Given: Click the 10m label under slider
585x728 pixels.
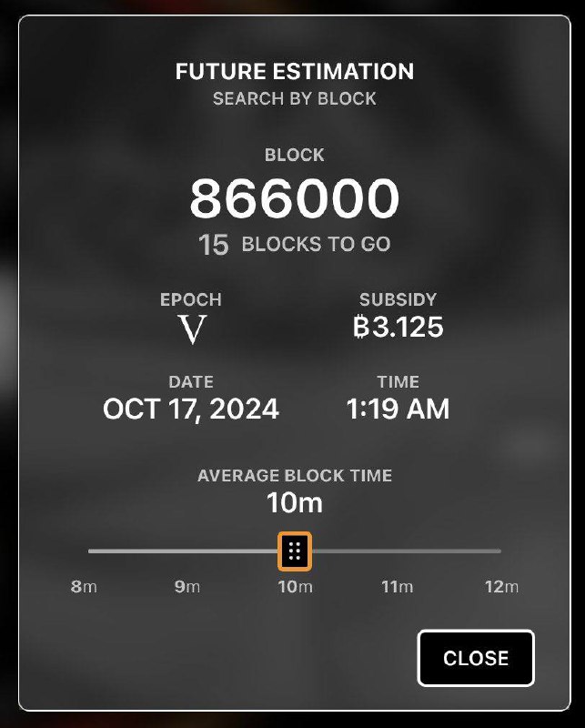Looking at the screenshot, I should coord(296,587).
